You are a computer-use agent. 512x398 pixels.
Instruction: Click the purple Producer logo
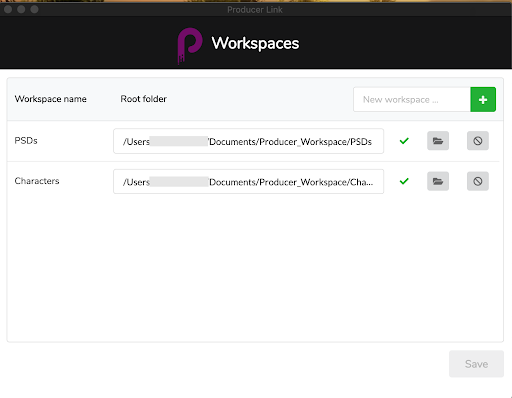coord(190,45)
